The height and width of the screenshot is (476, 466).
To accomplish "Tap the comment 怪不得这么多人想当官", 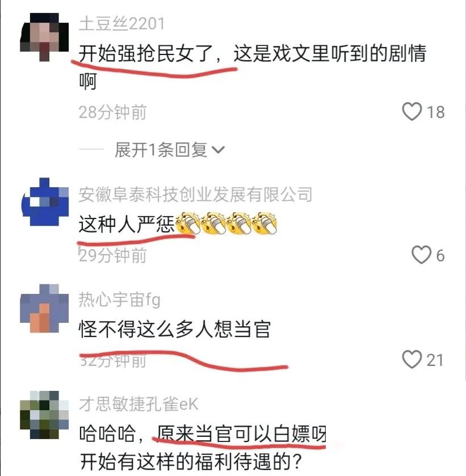I will pos(175,328).
